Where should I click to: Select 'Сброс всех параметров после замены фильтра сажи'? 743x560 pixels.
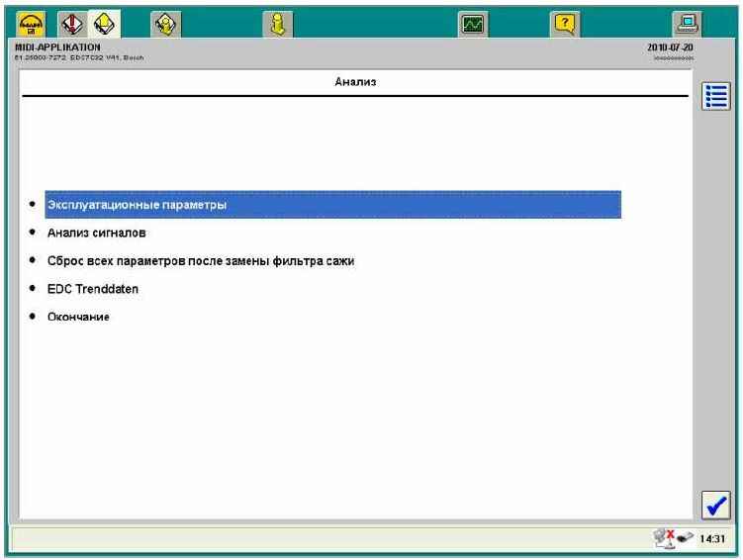tap(201, 261)
